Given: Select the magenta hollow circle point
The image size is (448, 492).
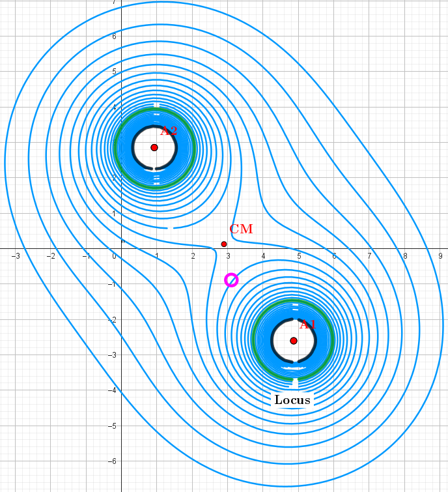Looking at the screenshot, I should (x=231, y=280).
